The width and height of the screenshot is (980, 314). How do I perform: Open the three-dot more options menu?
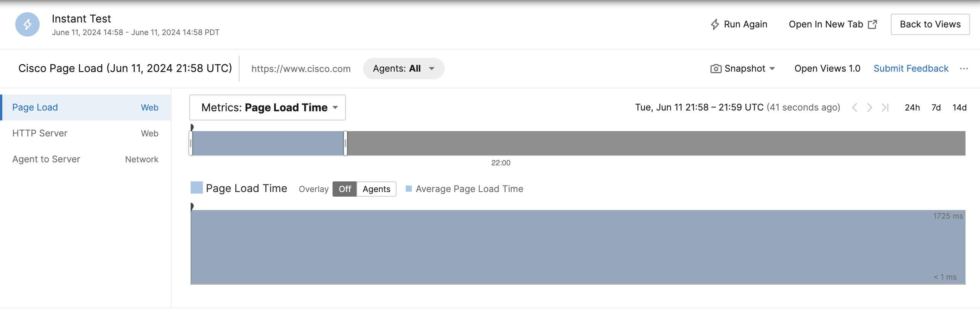(x=964, y=69)
